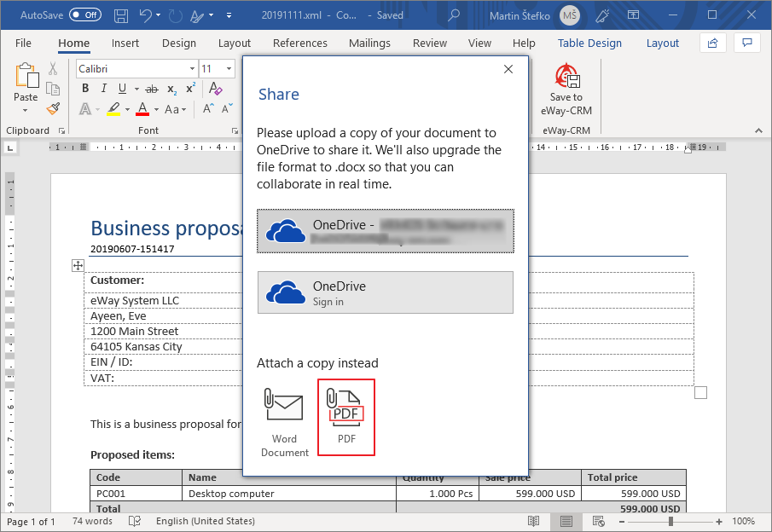Toggle Underline formatting

(122, 88)
